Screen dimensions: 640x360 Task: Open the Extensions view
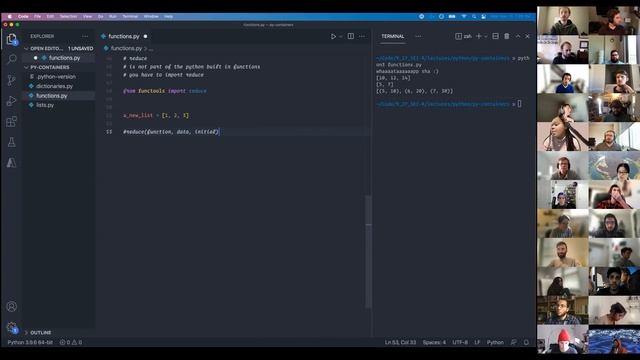pos(11,122)
